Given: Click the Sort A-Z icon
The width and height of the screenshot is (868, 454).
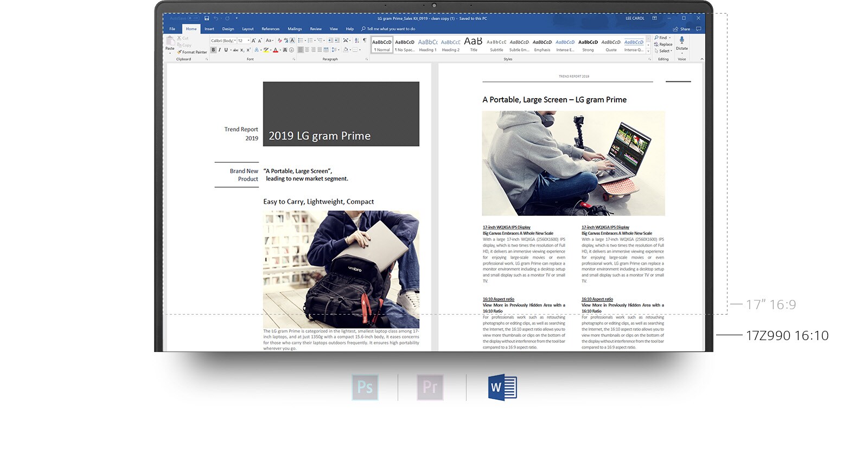Looking at the screenshot, I should coord(356,41).
